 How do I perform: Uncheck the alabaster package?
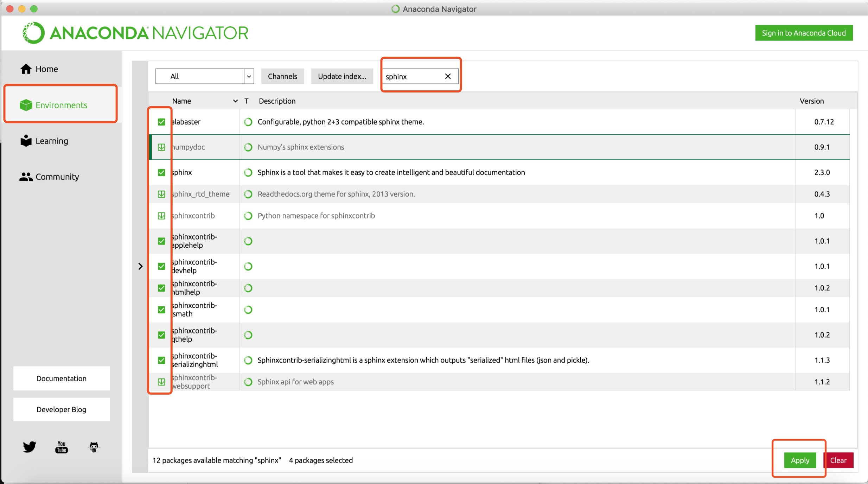[161, 122]
